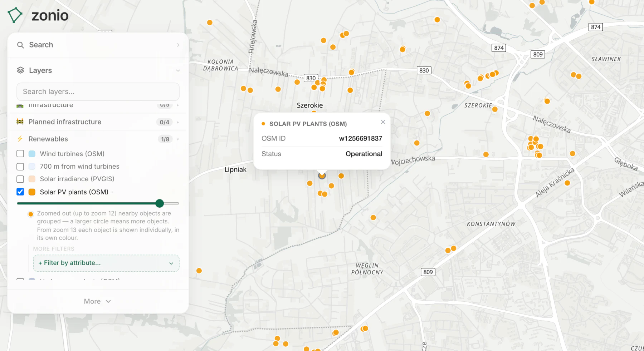This screenshot has height=351, width=644.
Task: Click the solar marker west of Węglin Północny
Action: [x=199, y=271]
